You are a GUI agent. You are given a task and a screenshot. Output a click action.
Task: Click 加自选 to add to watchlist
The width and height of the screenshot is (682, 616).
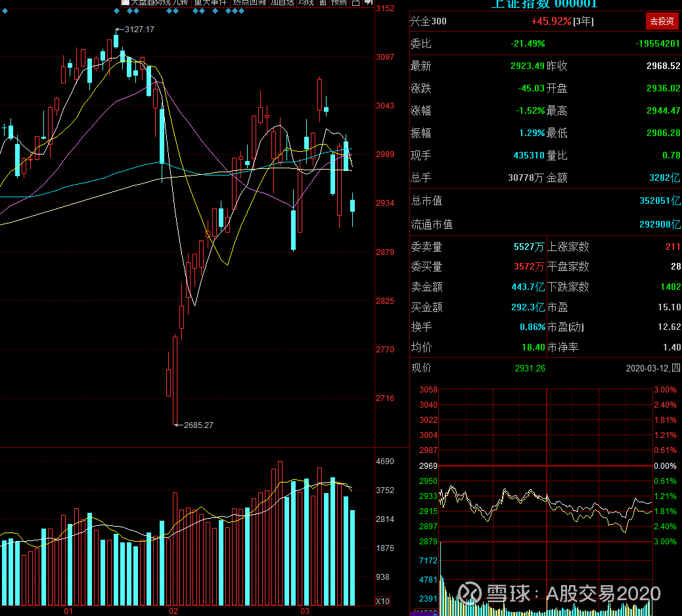point(283,2)
